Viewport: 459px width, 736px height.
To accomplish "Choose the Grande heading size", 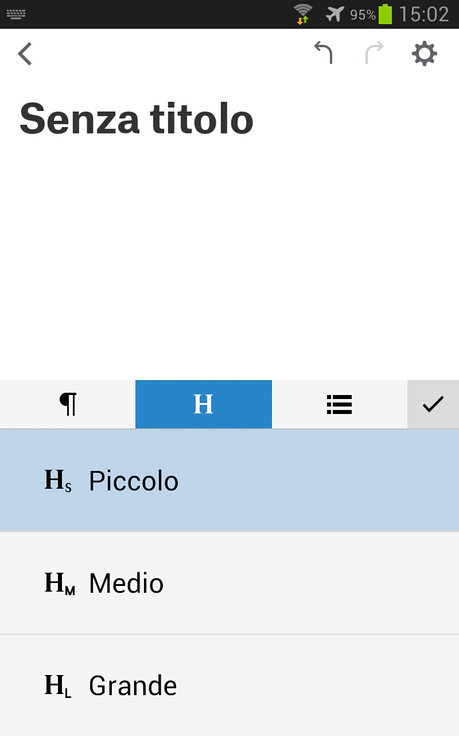I will coord(230,685).
